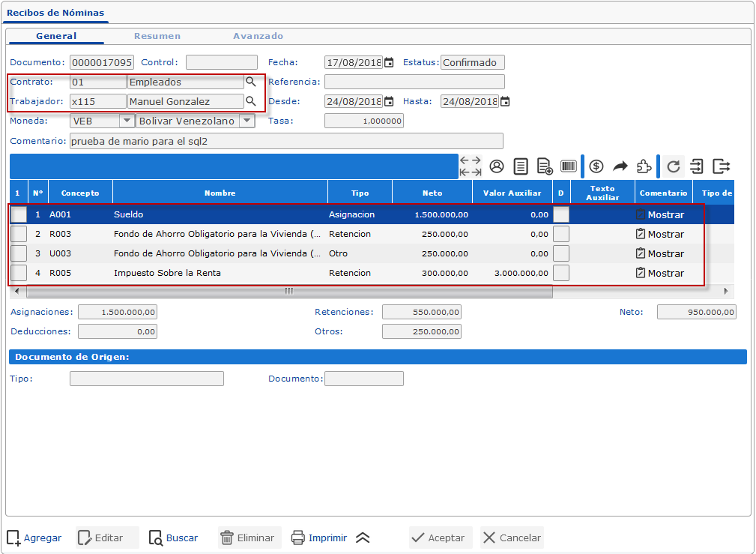Search contracts using Contrato magnifier icon

coord(252,82)
